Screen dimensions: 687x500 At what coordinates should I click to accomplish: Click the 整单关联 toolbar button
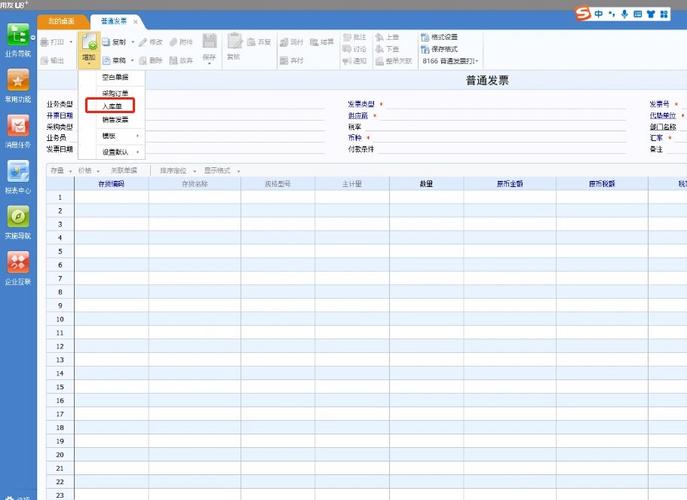pyautogui.click(x=393, y=61)
